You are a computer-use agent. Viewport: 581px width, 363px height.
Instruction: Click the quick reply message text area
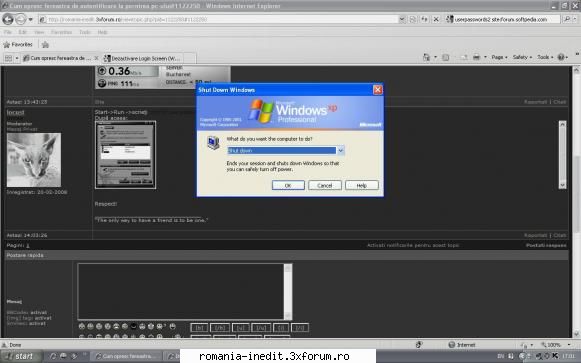[181, 292]
